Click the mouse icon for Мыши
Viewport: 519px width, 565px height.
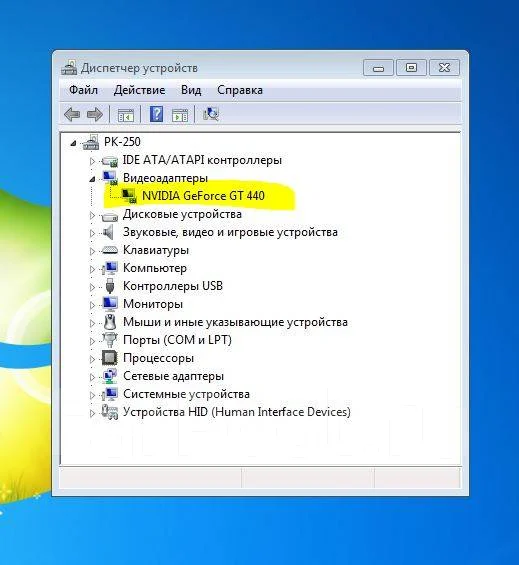pos(110,322)
